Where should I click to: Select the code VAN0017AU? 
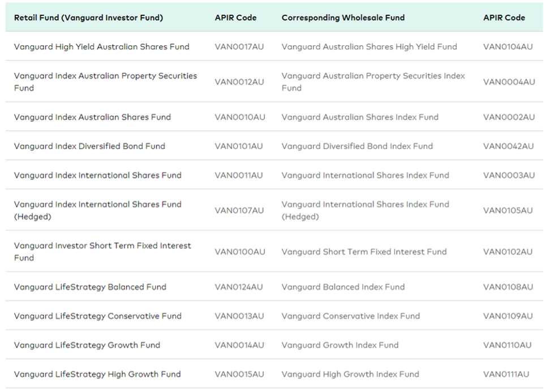[239, 46]
